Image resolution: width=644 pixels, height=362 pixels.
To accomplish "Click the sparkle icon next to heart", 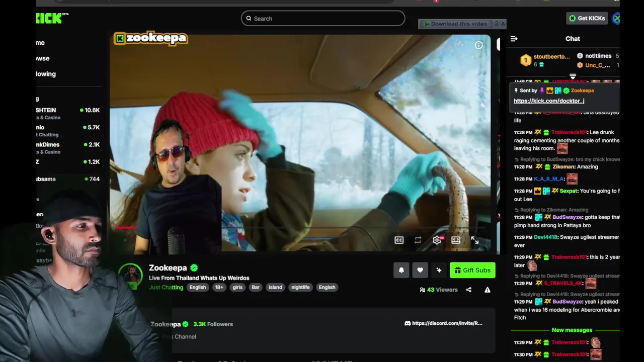I will [x=439, y=270].
